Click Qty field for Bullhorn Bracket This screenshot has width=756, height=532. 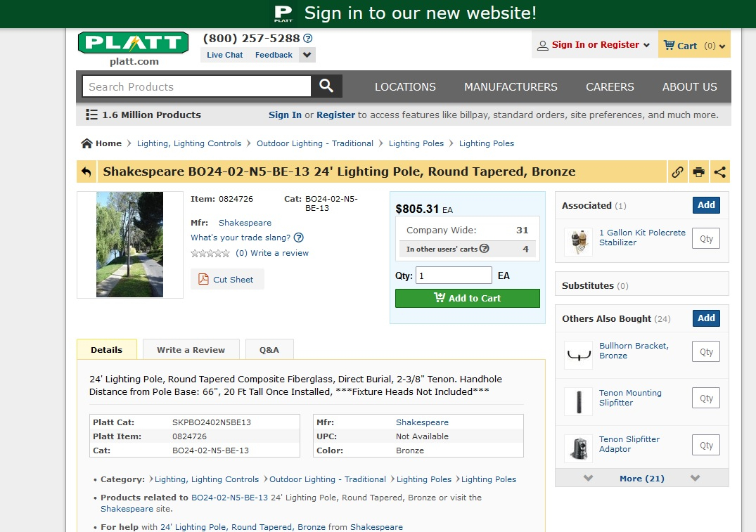[706, 352]
